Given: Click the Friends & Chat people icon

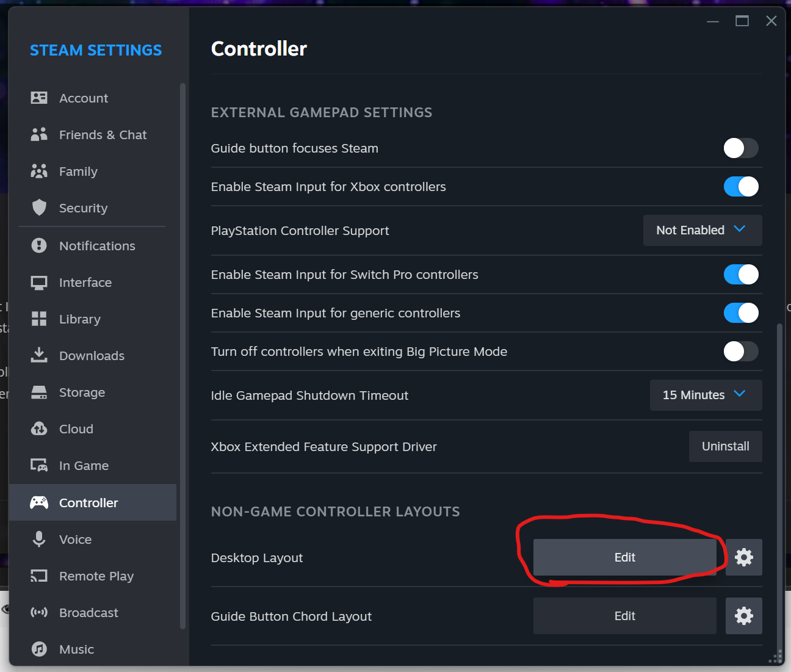Looking at the screenshot, I should pos(39,134).
